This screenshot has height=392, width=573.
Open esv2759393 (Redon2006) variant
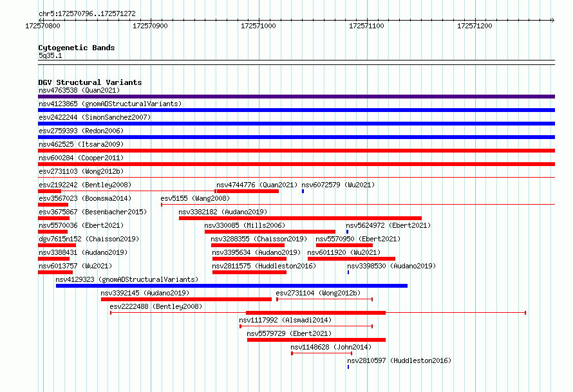81,131
